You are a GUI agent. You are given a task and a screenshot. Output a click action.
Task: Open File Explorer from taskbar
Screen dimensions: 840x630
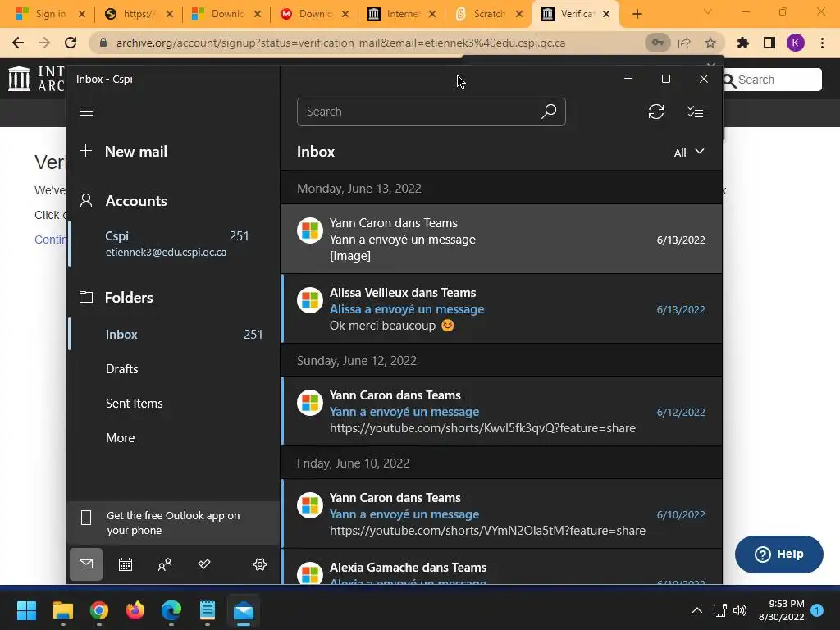coord(62,610)
